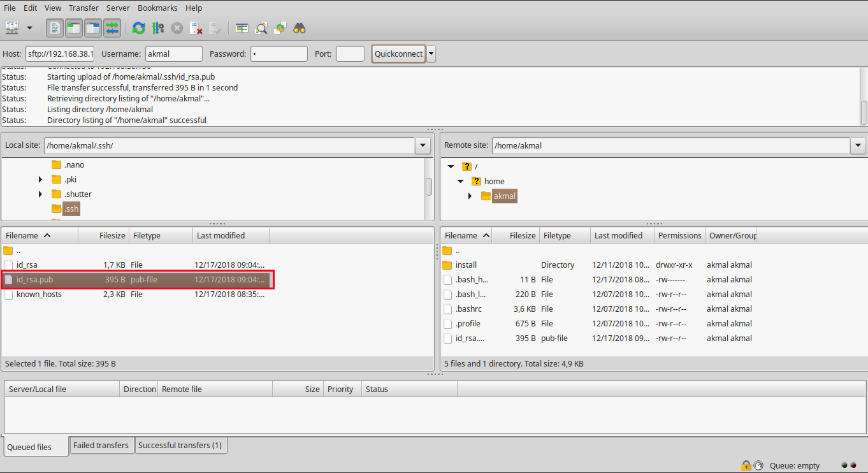Toggle the message log display

pyautogui.click(x=55, y=28)
